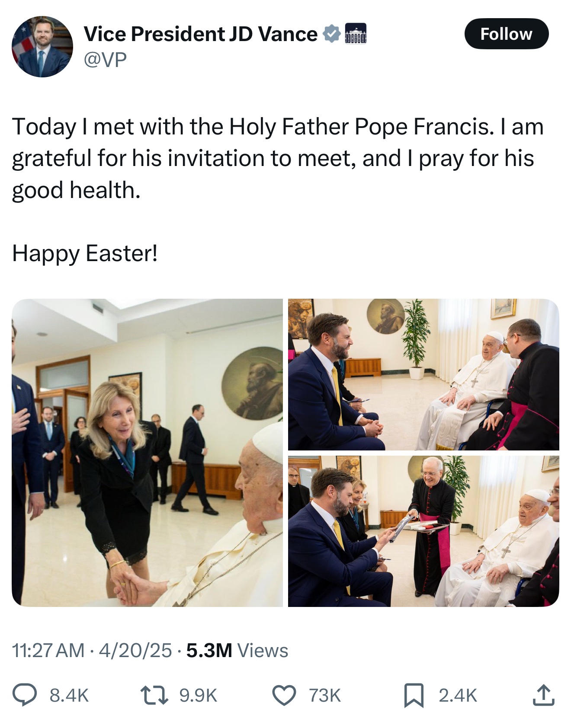Click the reply speech bubble icon
The image size is (571, 728).
pos(24,695)
